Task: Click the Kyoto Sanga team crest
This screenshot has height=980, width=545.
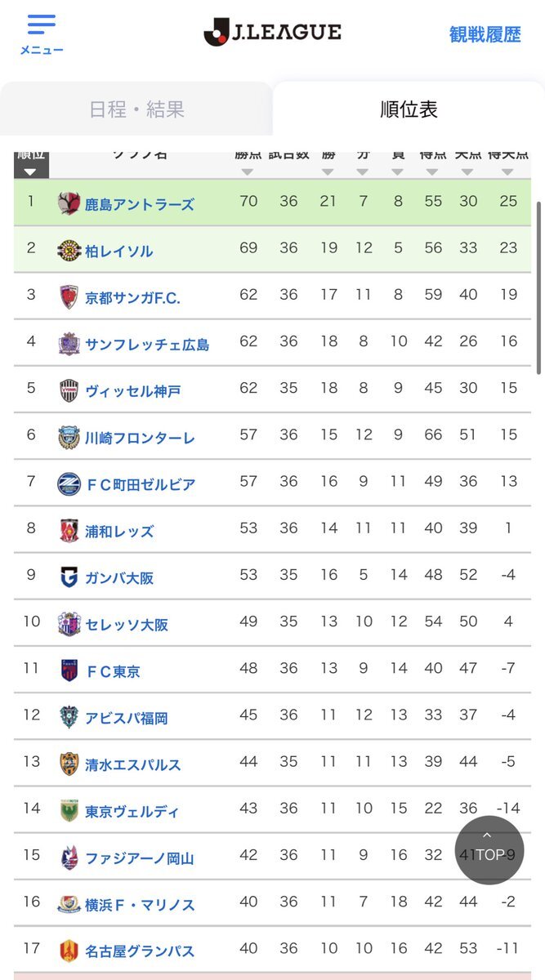Action: pyautogui.click(x=69, y=297)
